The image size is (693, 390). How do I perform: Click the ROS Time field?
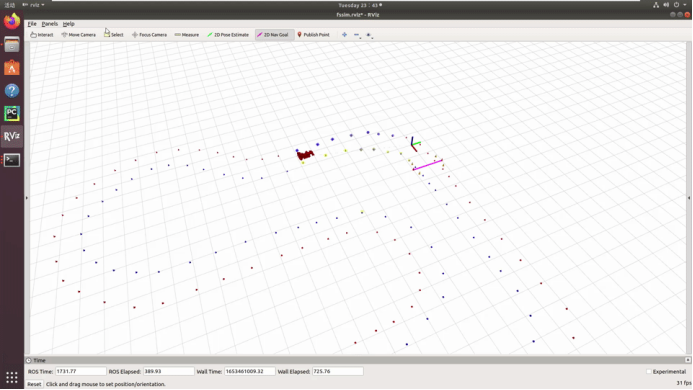click(80, 371)
